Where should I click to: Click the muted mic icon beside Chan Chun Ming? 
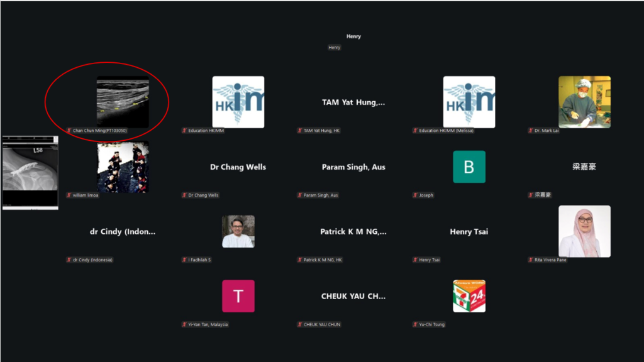point(69,131)
